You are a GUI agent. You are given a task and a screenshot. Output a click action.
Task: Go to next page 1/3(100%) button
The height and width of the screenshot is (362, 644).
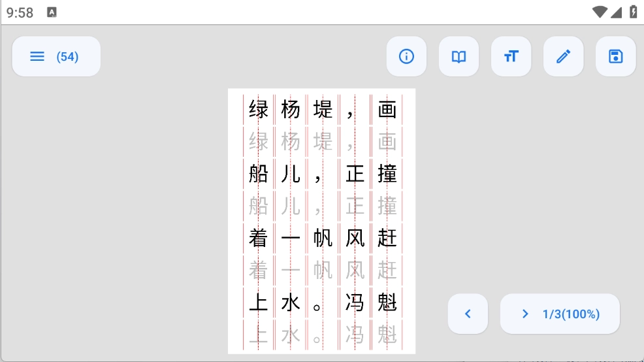pyautogui.click(x=560, y=314)
